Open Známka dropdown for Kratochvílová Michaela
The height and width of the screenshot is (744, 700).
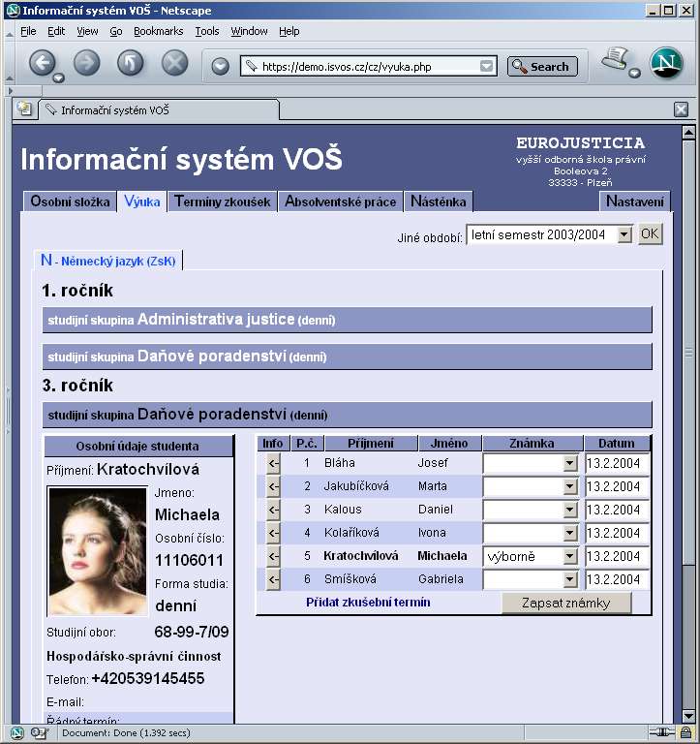569,556
